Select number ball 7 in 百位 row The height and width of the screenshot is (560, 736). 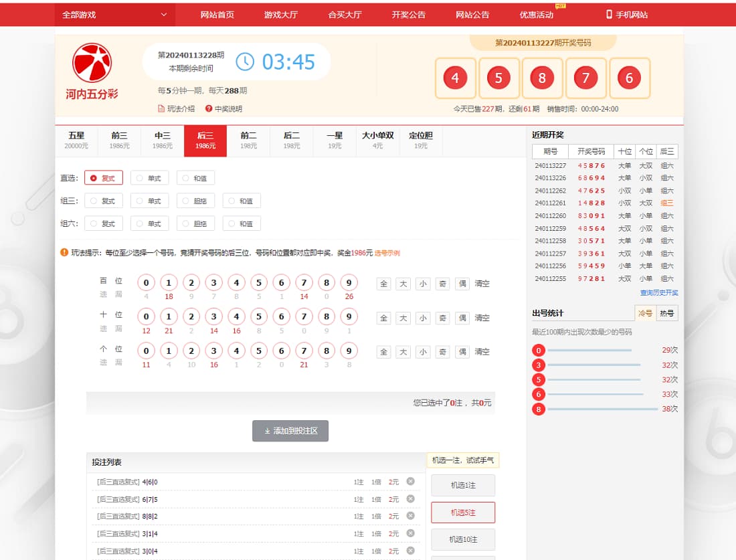[x=304, y=283]
